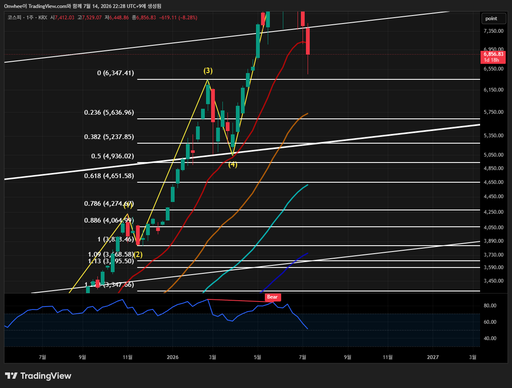Click price axis value 4,450.00
Screen dimensions: 512x388
tap(494, 196)
